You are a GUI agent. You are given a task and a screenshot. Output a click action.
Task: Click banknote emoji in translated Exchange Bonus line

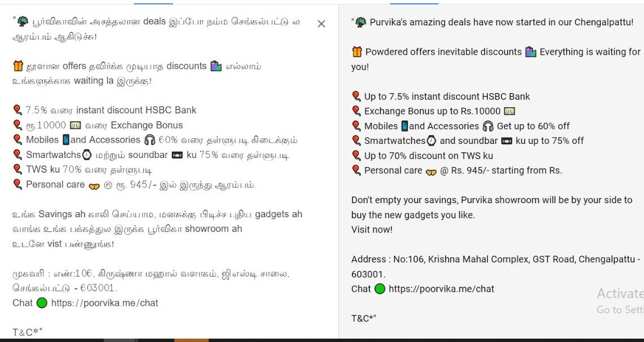509,111
